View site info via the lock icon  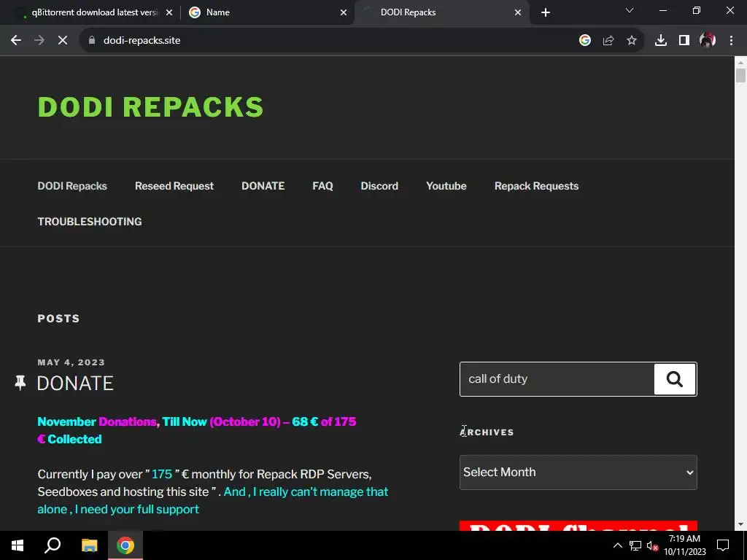(x=92, y=41)
